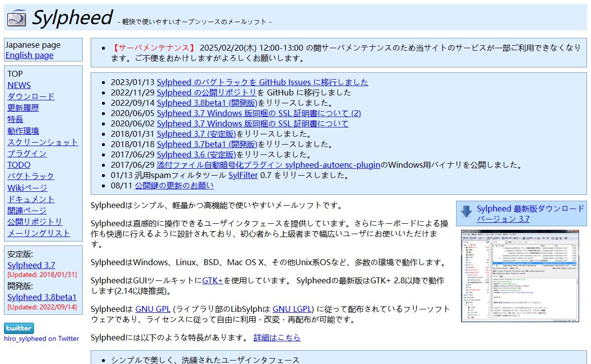Open Sylpheed 3.7beta1 (開発版) news link

coord(207,144)
